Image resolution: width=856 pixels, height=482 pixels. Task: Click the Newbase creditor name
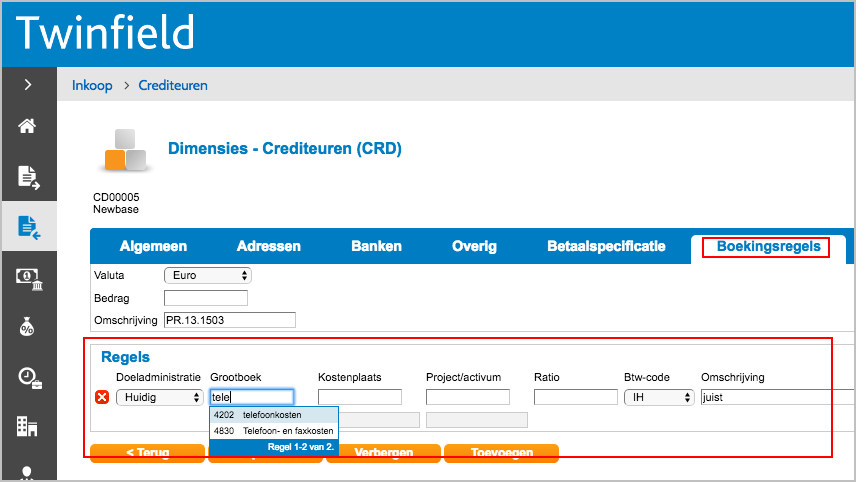(x=116, y=209)
